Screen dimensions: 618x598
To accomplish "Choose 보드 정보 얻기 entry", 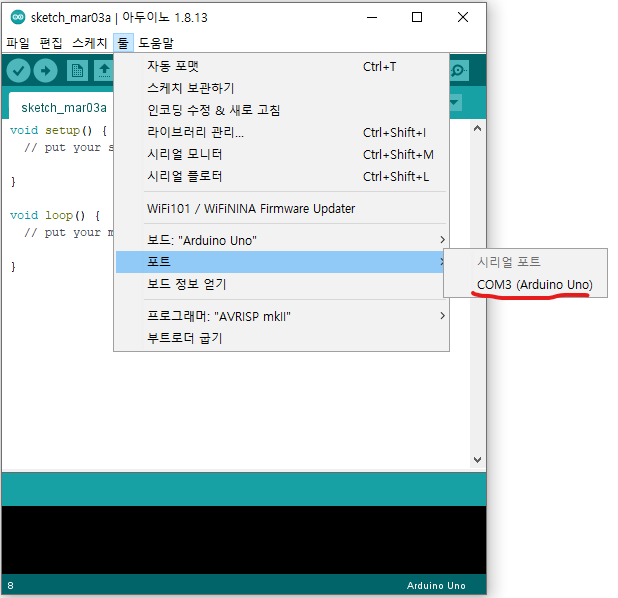I will pyautogui.click(x=281, y=284).
